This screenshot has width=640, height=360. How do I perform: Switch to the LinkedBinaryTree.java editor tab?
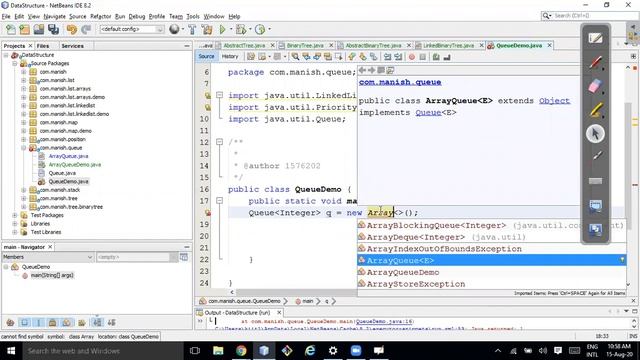click(448, 46)
